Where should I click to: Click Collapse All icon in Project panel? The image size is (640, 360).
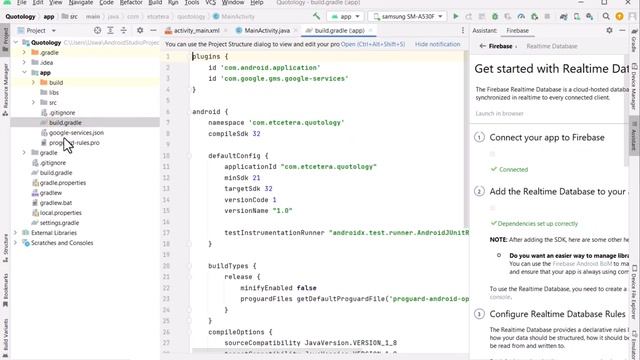click(124, 30)
